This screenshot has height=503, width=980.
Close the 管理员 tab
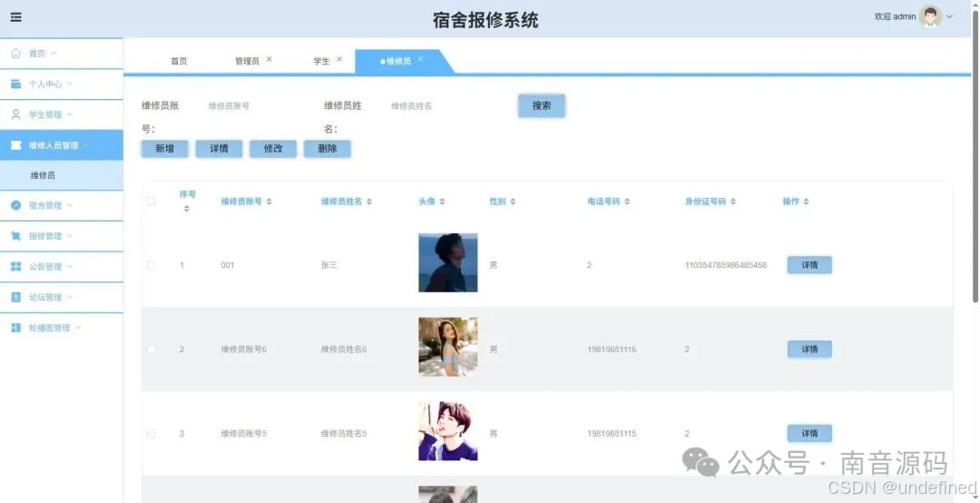click(269, 59)
